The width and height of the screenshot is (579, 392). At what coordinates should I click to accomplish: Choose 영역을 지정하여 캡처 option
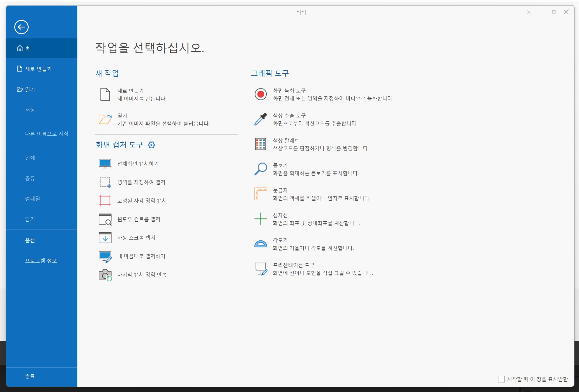click(141, 182)
